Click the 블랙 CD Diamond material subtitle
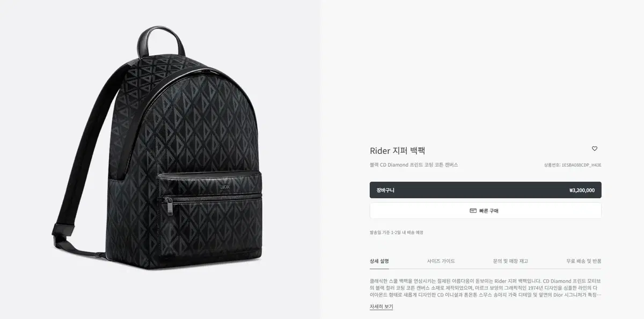644x319 pixels. click(x=414, y=165)
